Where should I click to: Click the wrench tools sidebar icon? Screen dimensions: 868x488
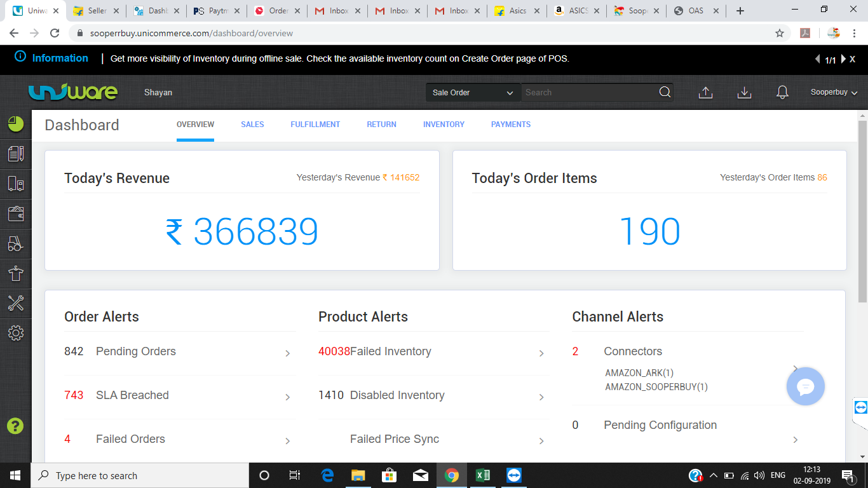16,303
